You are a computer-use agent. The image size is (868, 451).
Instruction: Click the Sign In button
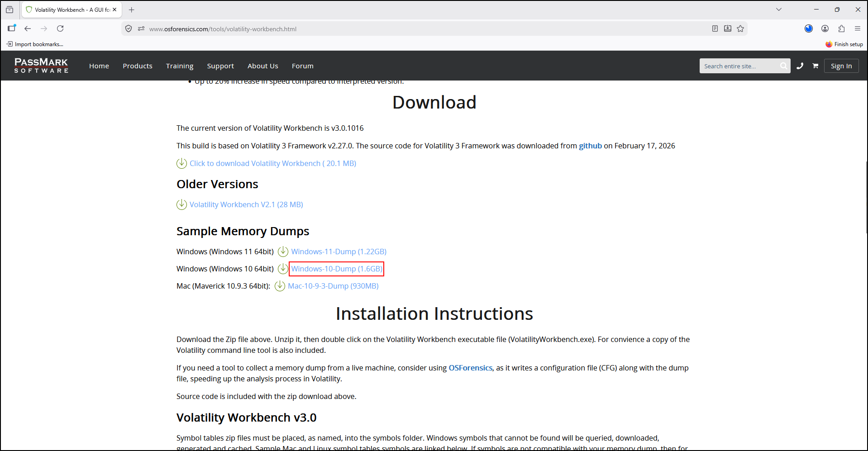[841, 66]
